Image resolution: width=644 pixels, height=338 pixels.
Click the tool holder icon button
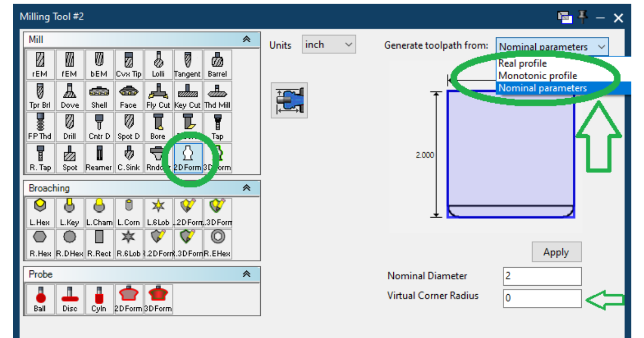(x=289, y=100)
